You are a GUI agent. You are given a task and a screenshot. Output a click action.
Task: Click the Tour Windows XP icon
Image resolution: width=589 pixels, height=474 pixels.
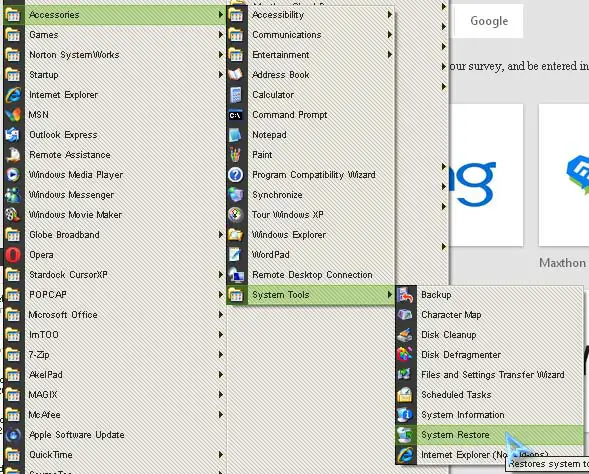click(x=236, y=214)
